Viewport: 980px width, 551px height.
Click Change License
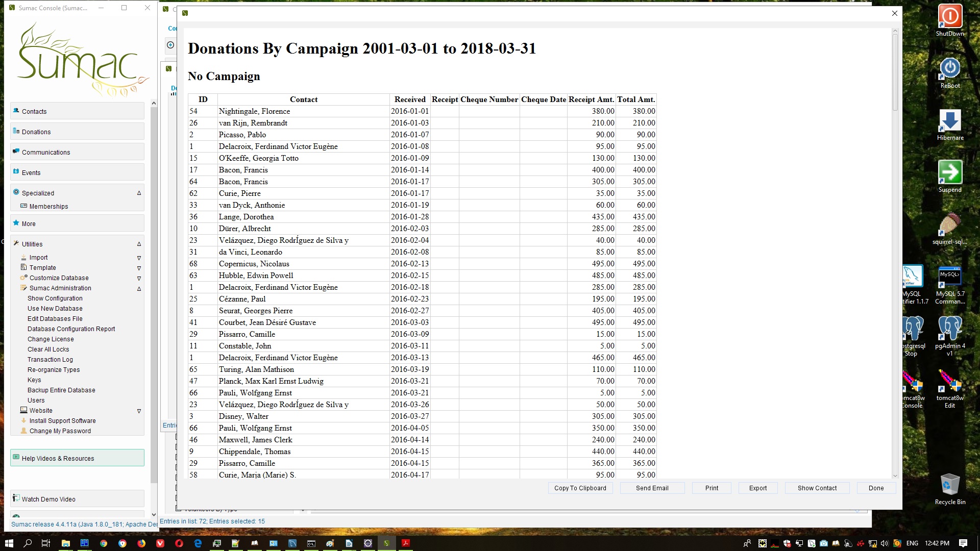pos(51,339)
